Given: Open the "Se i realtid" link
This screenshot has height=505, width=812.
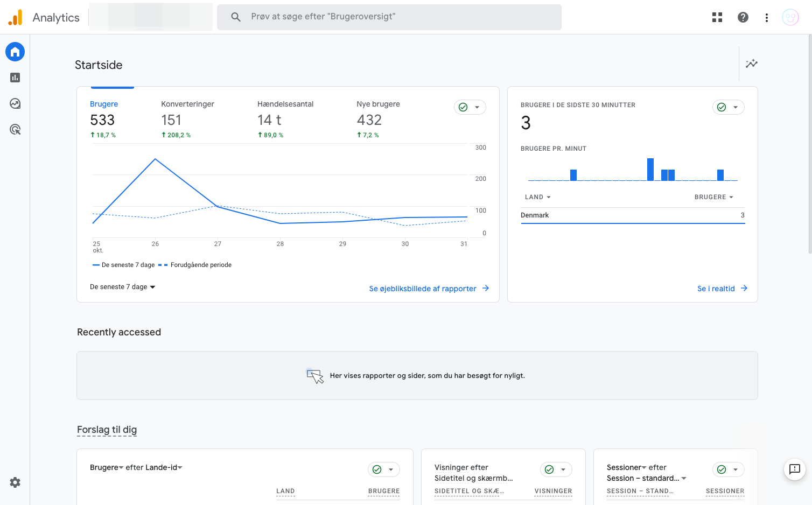Looking at the screenshot, I should click(723, 289).
